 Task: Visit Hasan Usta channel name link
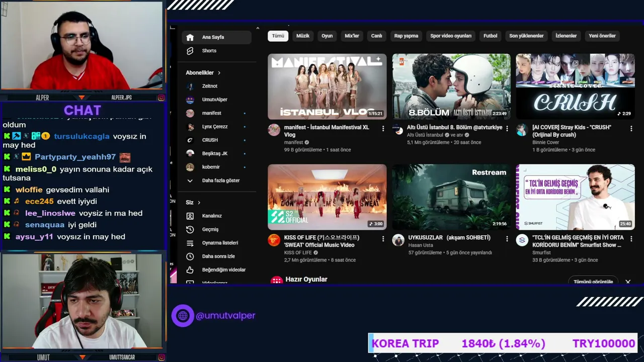(421, 245)
